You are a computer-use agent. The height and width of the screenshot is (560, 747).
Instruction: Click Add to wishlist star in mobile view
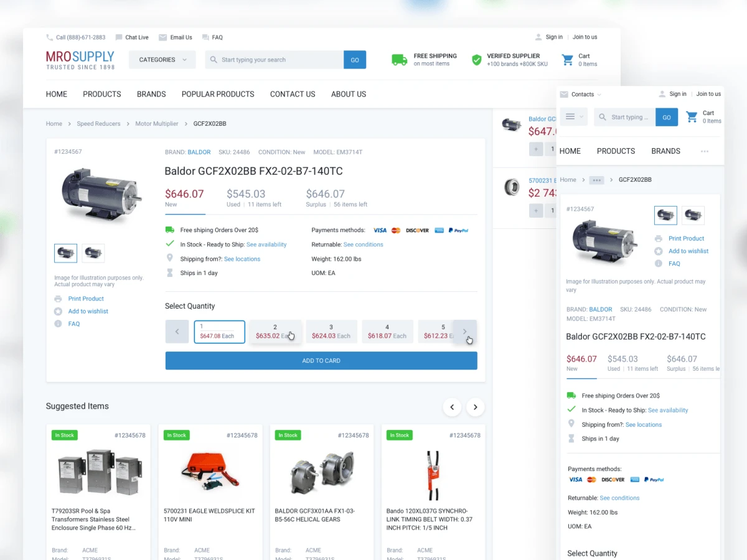pyautogui.click(x=659, y=251)
